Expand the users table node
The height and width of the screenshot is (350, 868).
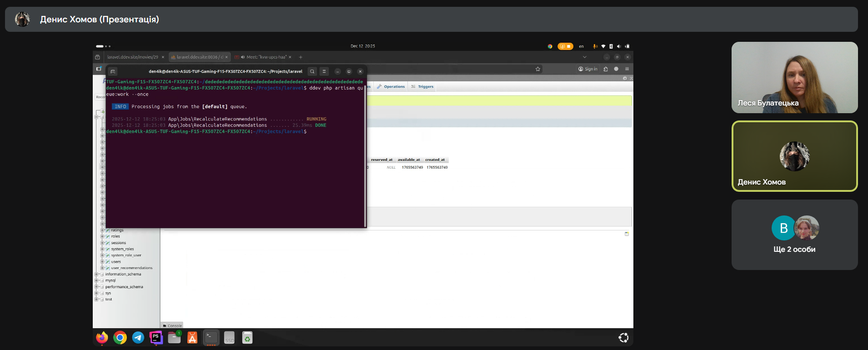click(x=102, y=262)
